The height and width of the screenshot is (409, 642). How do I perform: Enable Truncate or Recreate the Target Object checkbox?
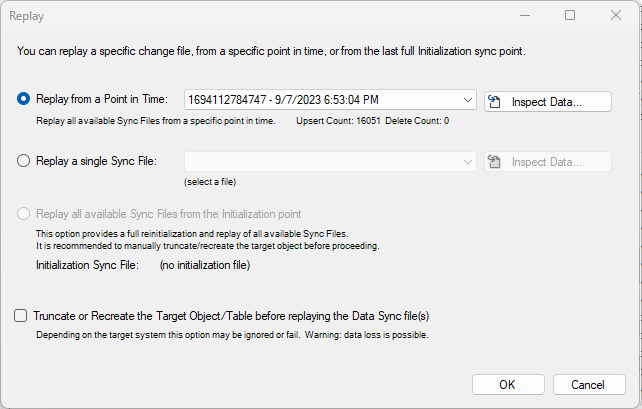(22, 316)
